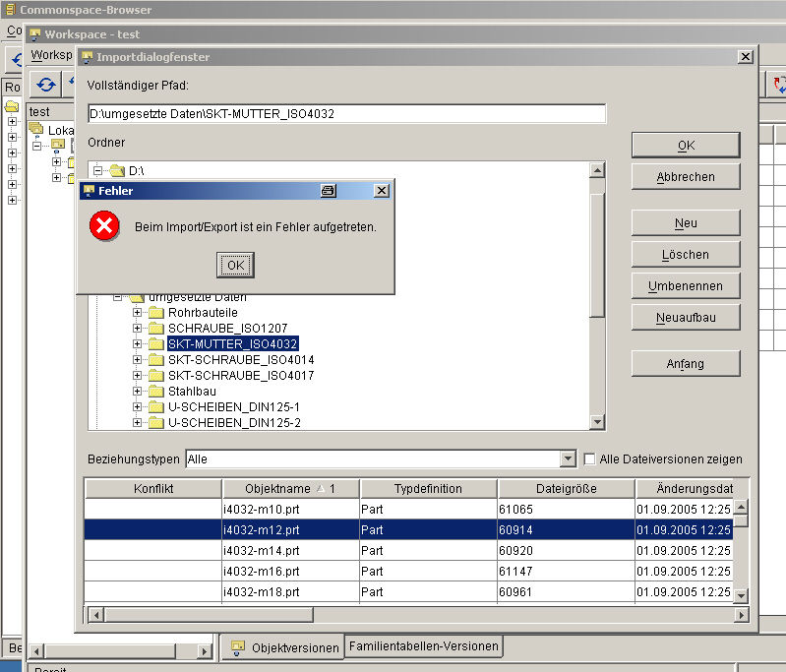Select the U-SCHEIBEN_DIN125-2 folder icon
The width and height of the screenshot is (786, 672).
coord(156,423)
